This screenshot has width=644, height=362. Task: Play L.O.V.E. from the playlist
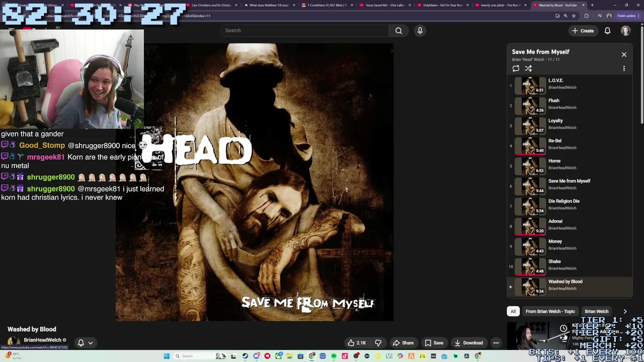tap(570, 85)
